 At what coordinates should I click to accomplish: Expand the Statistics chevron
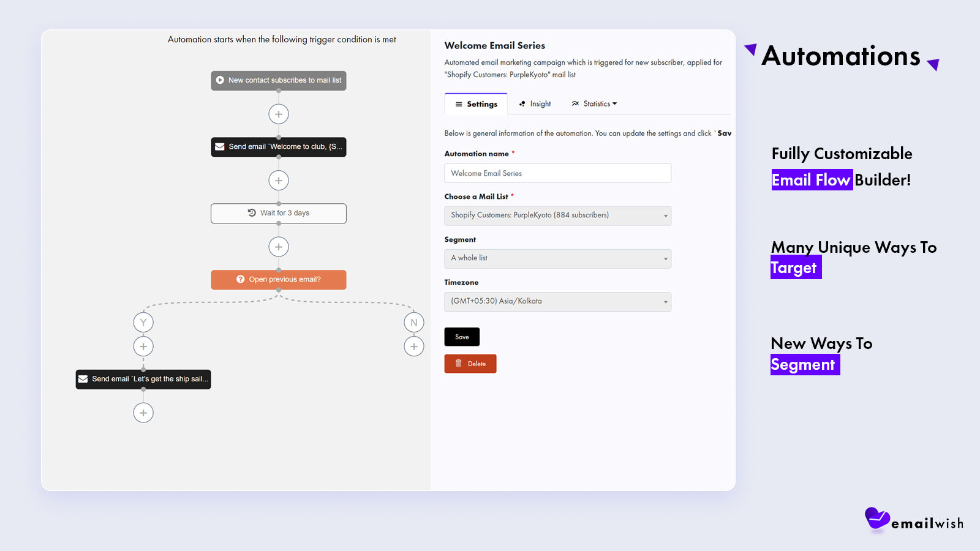(x=614, y=103)
